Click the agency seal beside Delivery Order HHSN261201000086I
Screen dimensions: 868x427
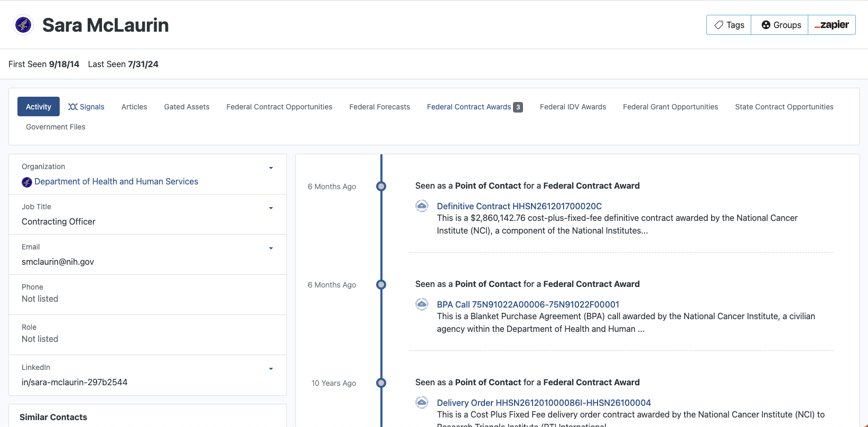tap(422, 403)
